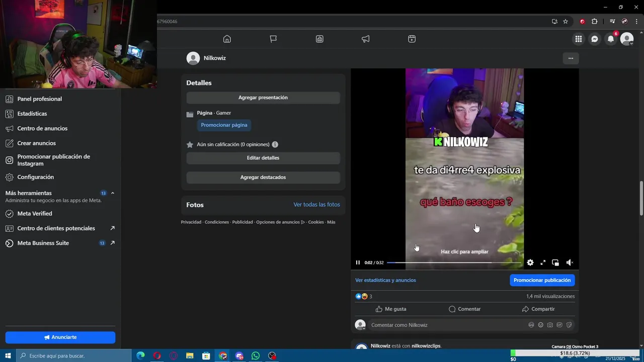
Task: Open the Facebook Home icon
Action: click(227, 39)
